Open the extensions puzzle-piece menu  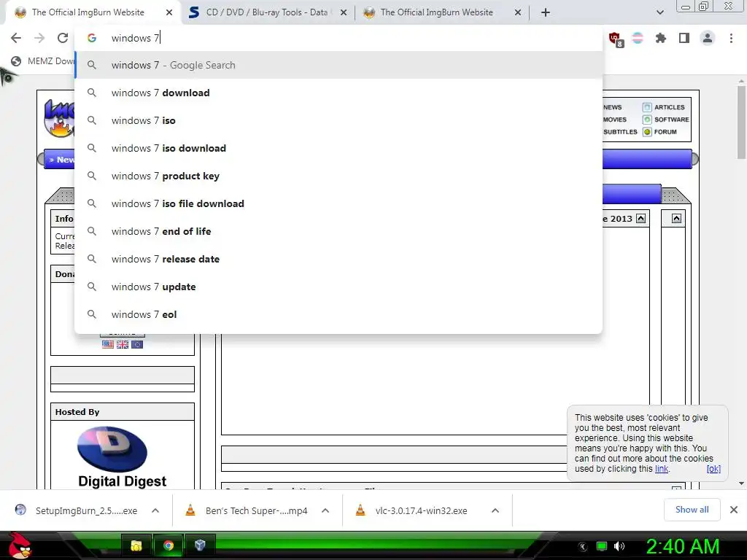point(660,38)
